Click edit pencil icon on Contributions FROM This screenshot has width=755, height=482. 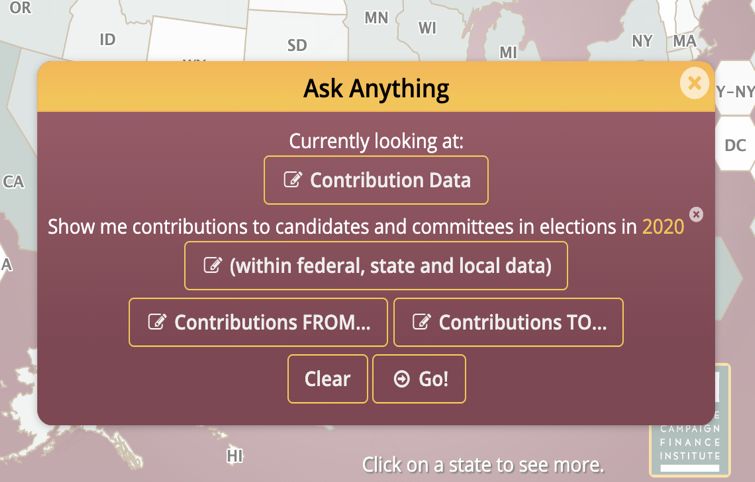(x=157, y=322)
